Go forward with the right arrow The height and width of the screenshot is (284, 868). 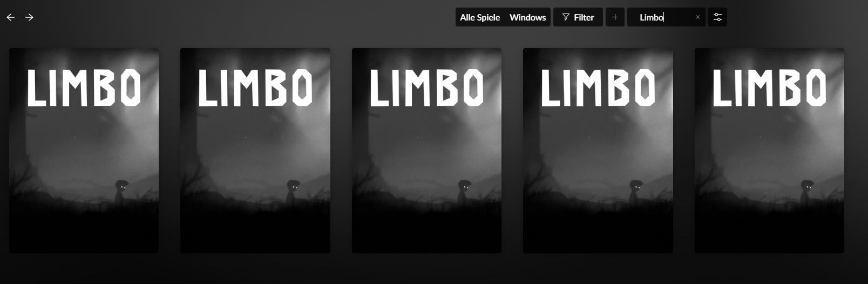click(29, 17)
